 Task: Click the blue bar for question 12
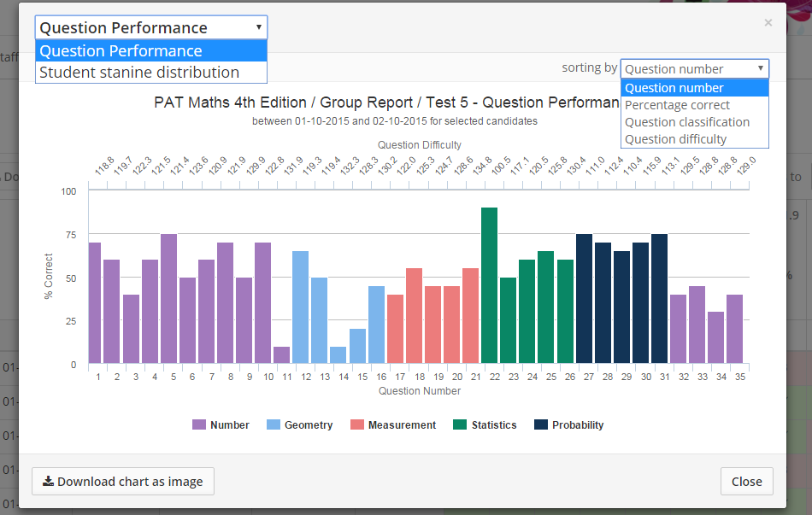pyautogui.click(x=300, y=307)
